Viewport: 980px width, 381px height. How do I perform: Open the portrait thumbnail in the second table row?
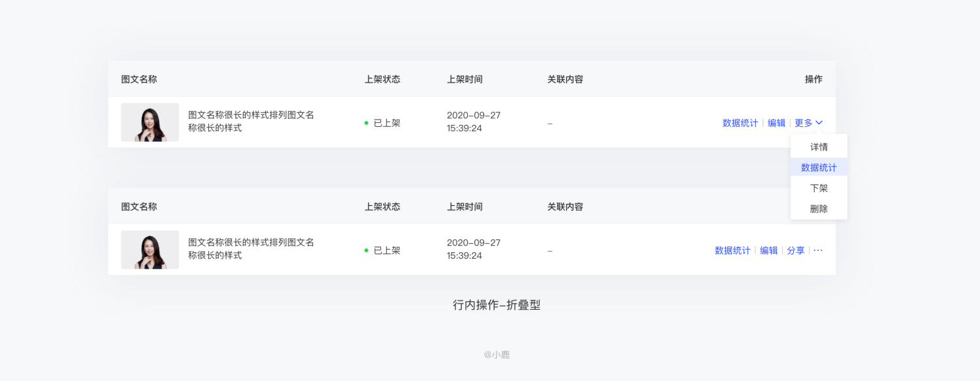[x=150, y=250]
